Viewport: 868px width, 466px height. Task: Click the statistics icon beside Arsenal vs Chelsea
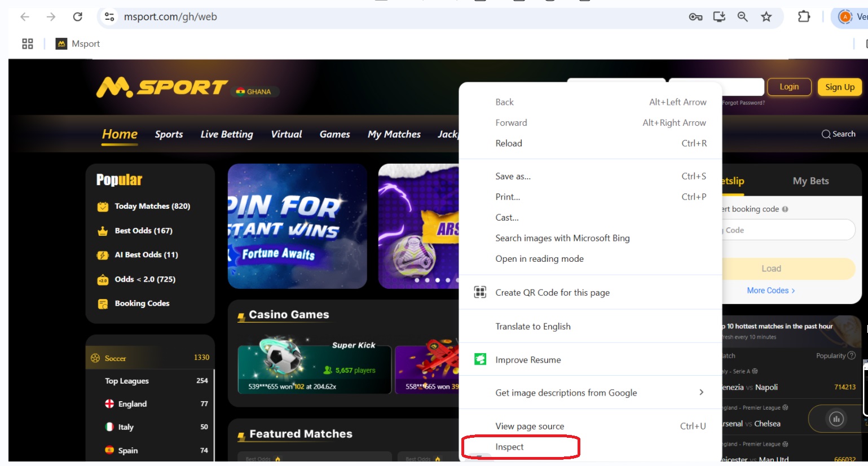click(x=836, y=419)
